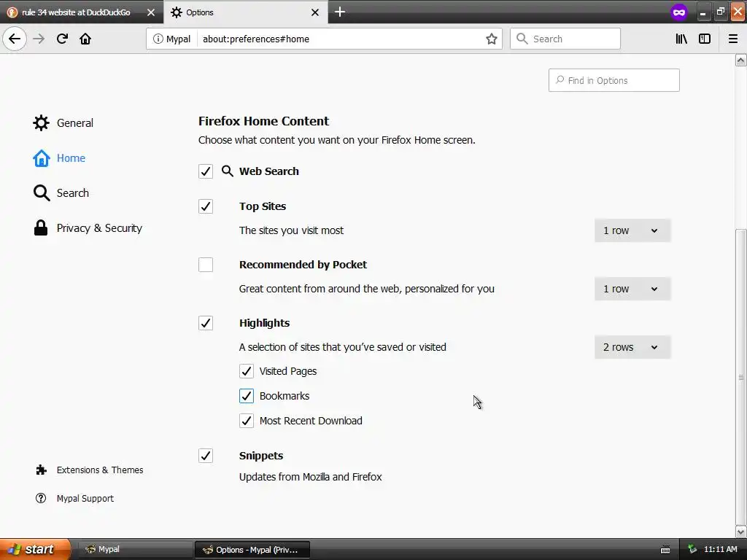The height and width of the screenshot is (560, 747).
Task: Open a new tab with plus icon
Action: click(x=340, y=12)
